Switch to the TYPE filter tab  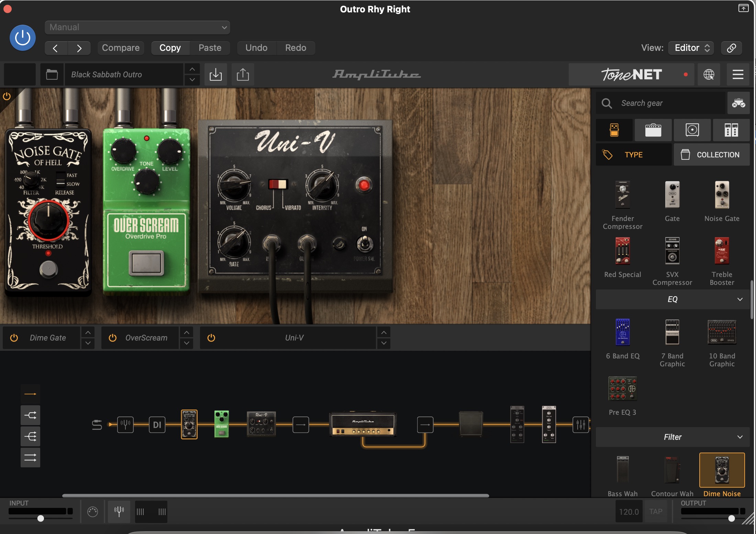(x=634, y=155)
